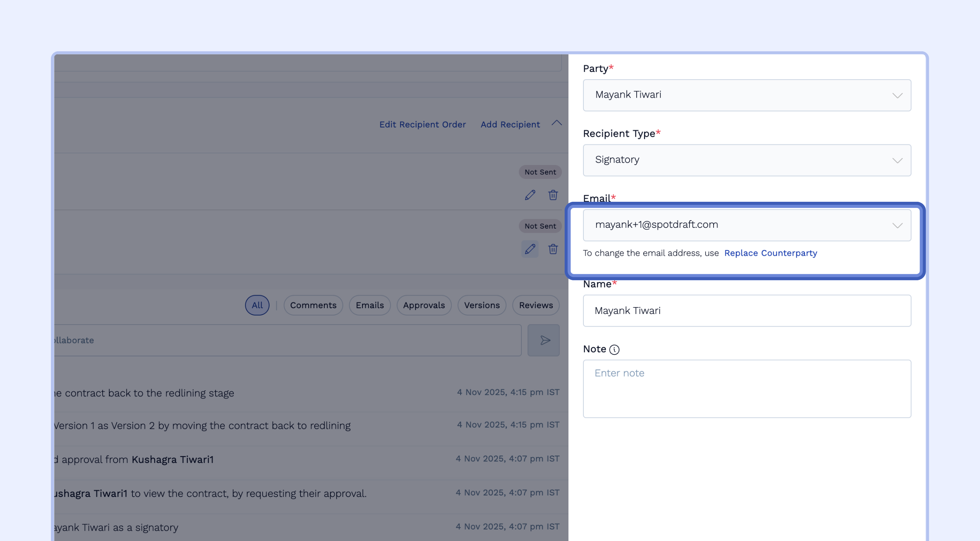The image size is (980, 541).
Task: Click the info icon next to Note
Action: [x=614, y=349]
